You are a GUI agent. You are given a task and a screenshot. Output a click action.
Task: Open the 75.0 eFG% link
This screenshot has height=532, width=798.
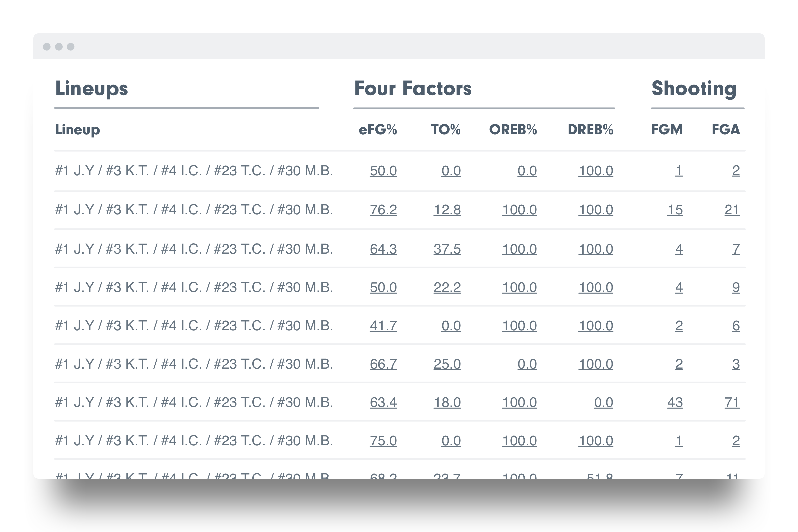(383, 441)
